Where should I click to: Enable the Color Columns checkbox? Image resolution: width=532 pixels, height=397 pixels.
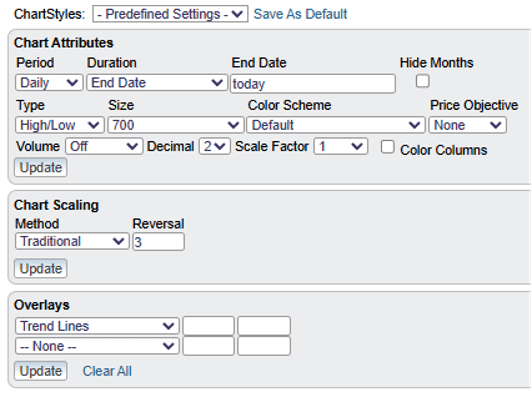(x=387, y=147)
